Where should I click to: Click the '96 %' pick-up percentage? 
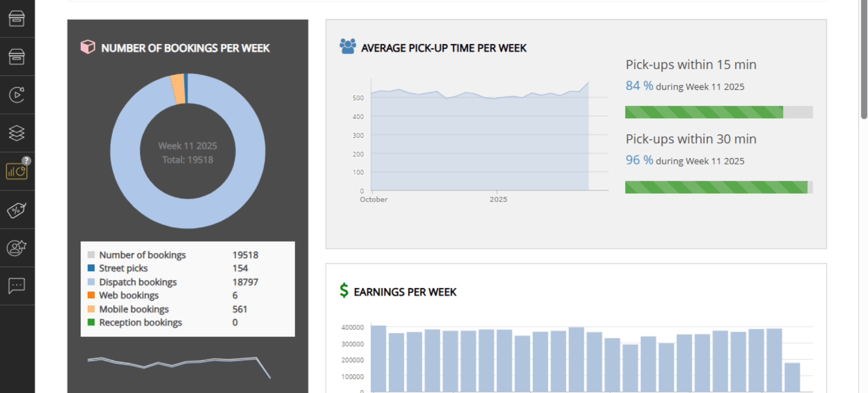click(x=639, y=160)
